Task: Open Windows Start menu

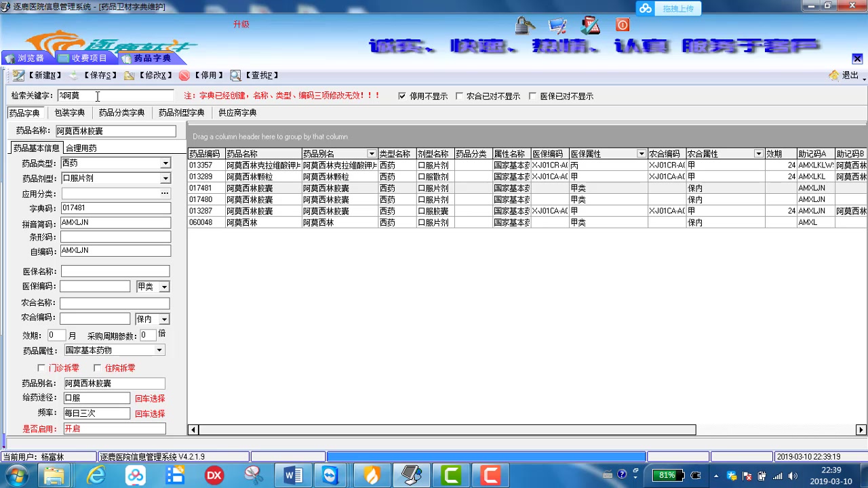Action: click(x=17, y=474)
